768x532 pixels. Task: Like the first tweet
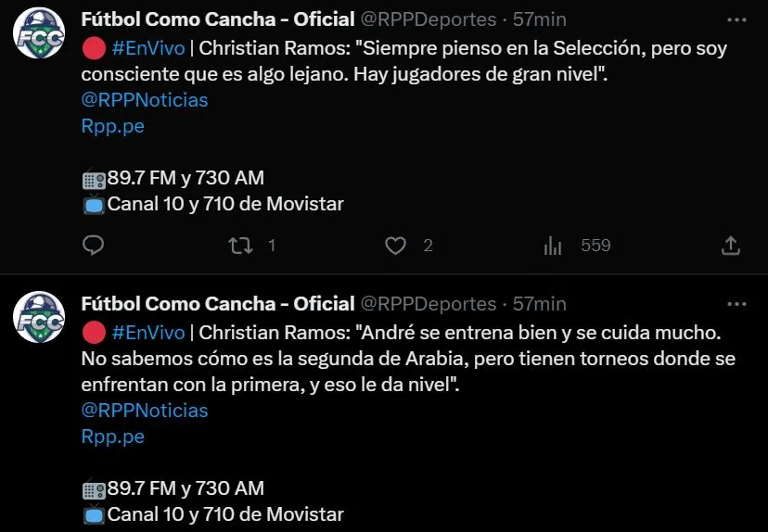click(396, 246)
